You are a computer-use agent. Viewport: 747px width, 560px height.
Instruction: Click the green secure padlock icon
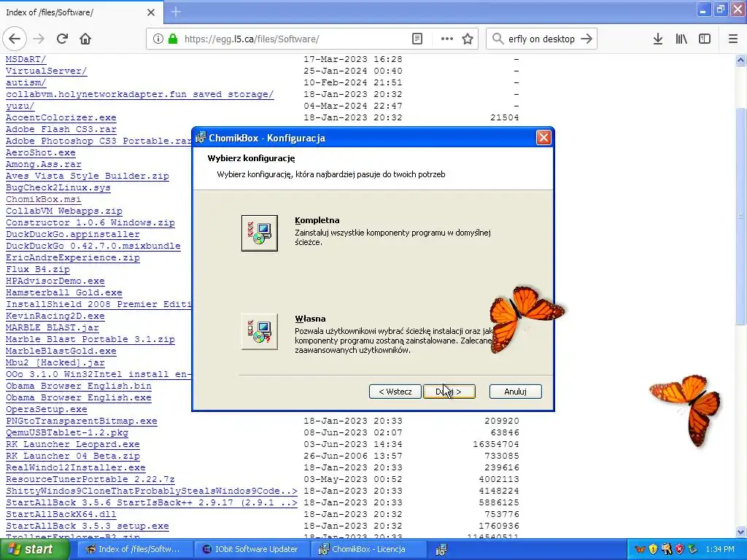point(172,39)
